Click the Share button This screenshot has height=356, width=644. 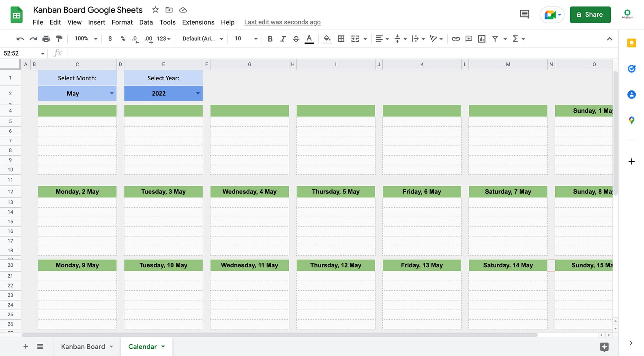[x=590, y=15]
